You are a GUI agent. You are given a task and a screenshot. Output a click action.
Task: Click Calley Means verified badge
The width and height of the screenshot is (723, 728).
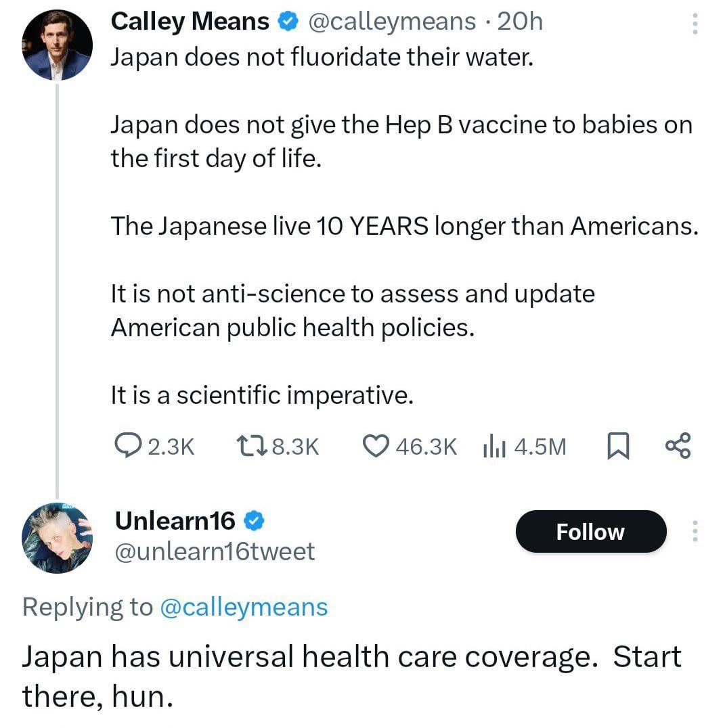[x=289, y=22]
